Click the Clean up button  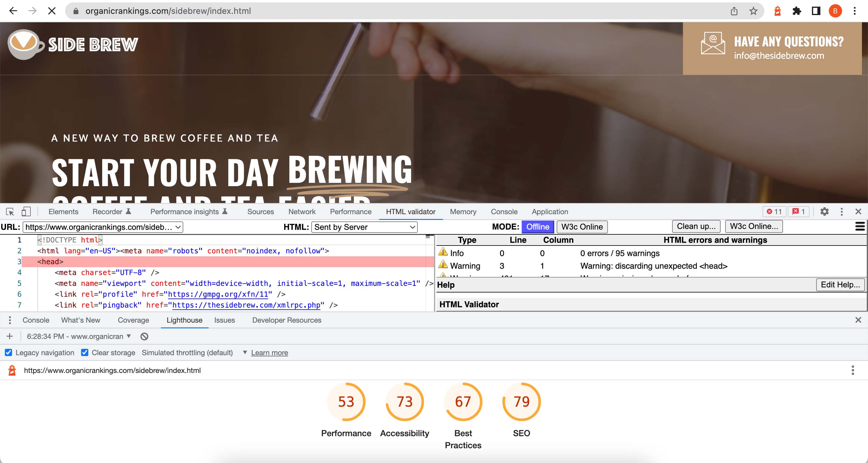[696, 226]
